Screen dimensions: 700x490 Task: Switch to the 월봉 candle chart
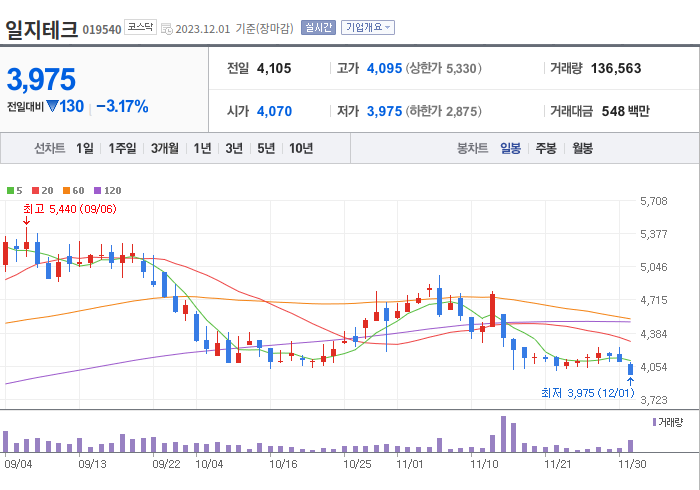tap(583, 148)
